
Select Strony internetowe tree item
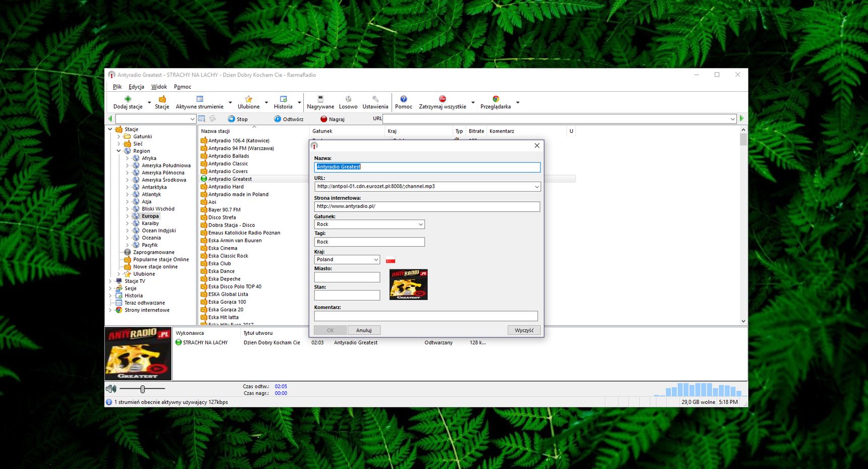pos(147,310)
